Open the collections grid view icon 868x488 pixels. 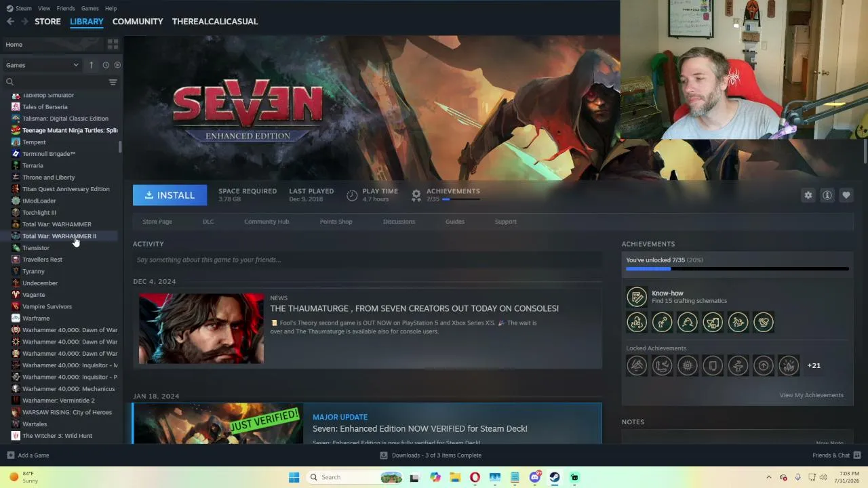113,44
